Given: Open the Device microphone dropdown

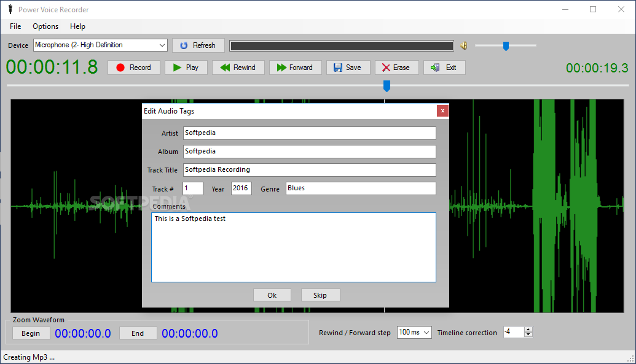Looking at the screenshot, I should pos(100,45).
